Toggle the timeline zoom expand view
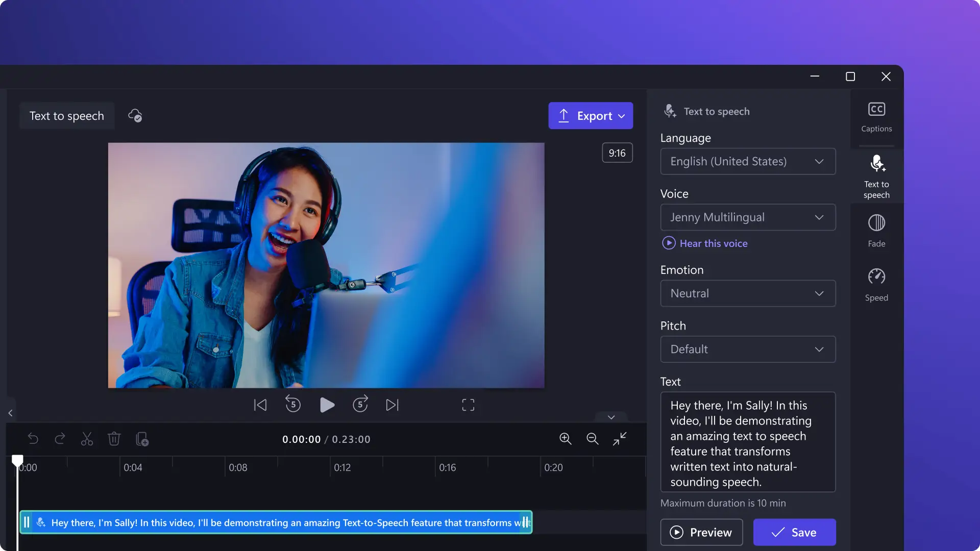Viewport: 980px width, 551px height. tap(619, 439)
